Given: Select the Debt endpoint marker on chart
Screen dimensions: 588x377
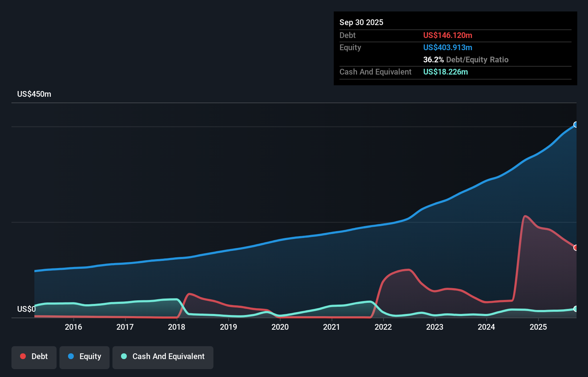Looking at the screenshot, I should pos(576,248).
